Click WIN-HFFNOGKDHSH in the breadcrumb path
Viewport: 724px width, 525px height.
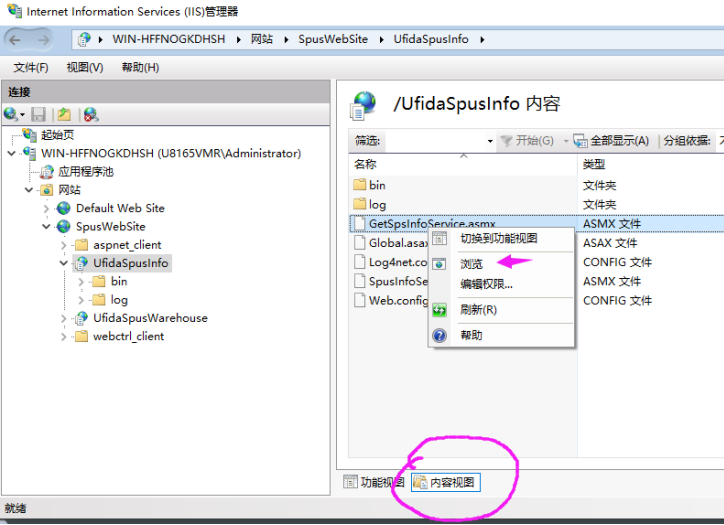point(169,39)
